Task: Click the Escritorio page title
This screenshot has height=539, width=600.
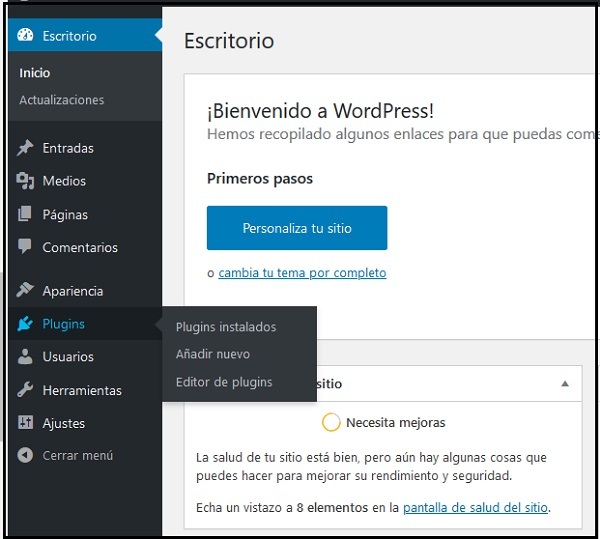Action: (229, 41)
